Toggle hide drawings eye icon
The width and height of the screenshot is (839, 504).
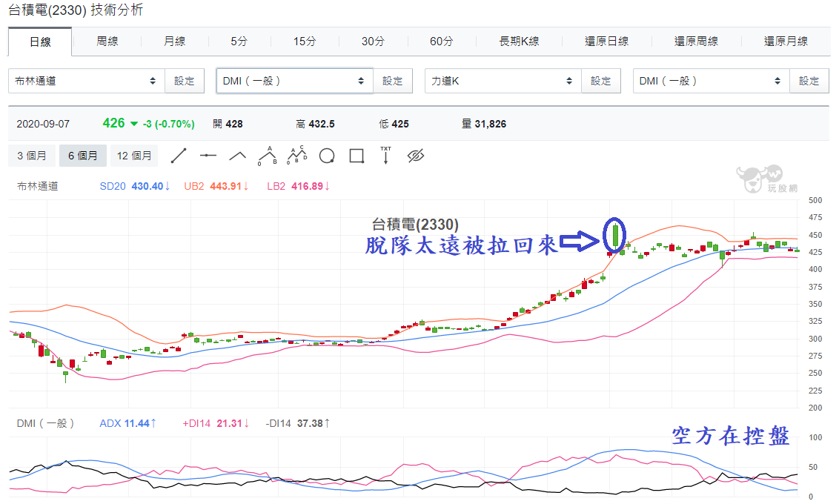pos(416,156)
